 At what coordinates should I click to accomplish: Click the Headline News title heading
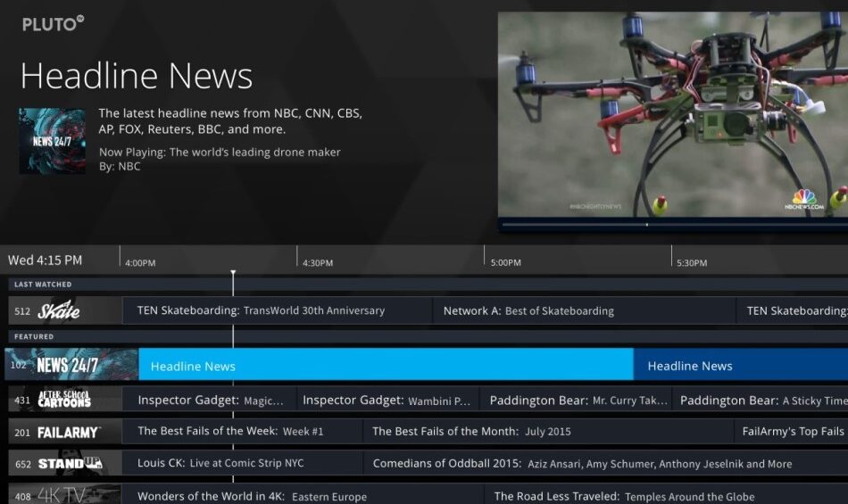(x=137, y=76)
